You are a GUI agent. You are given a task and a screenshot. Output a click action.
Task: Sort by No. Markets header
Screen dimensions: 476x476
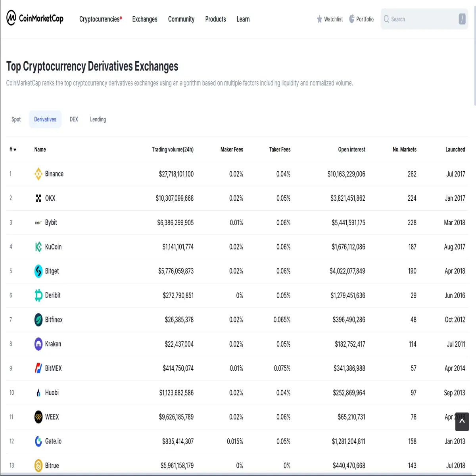click(405, 150)
